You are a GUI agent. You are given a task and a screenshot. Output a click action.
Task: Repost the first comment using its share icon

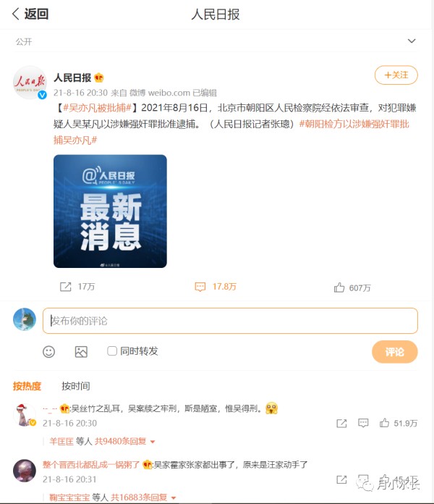pos(341,424)
